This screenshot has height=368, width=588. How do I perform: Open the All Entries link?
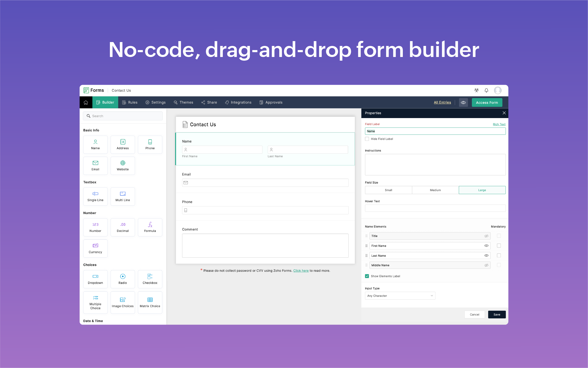pyautogui.click(x=442, y=102)
